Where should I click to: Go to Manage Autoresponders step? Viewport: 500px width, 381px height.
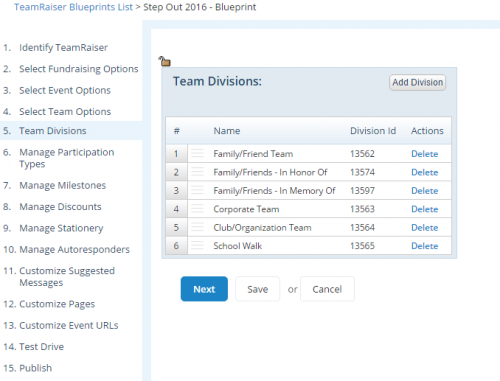coord(74,249)
